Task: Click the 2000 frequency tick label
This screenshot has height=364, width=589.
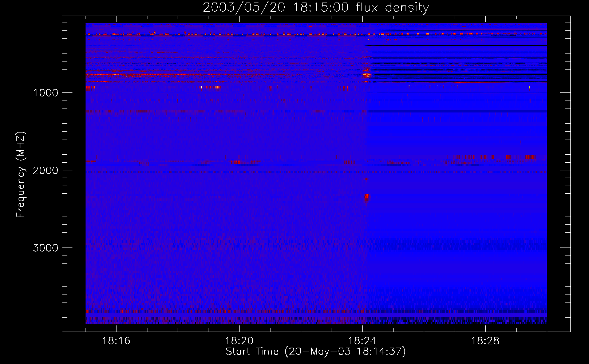Action: [x=46, y=170]
